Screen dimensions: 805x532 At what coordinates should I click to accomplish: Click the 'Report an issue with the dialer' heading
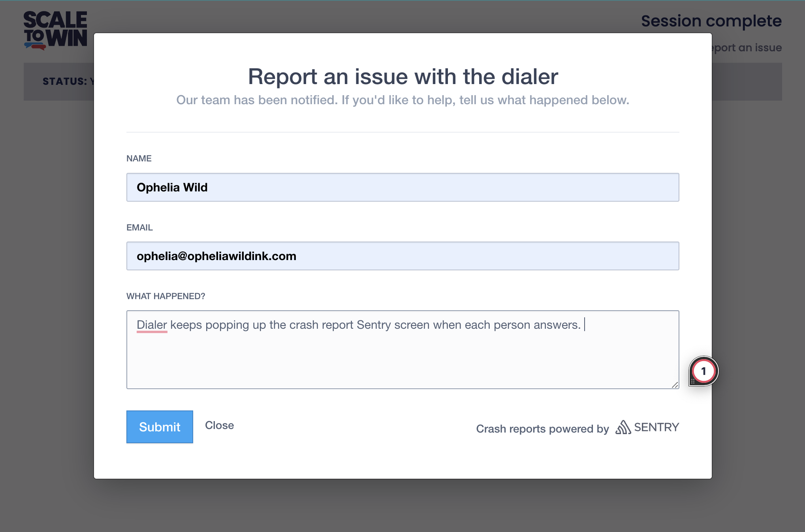click(x=403, y=76)
